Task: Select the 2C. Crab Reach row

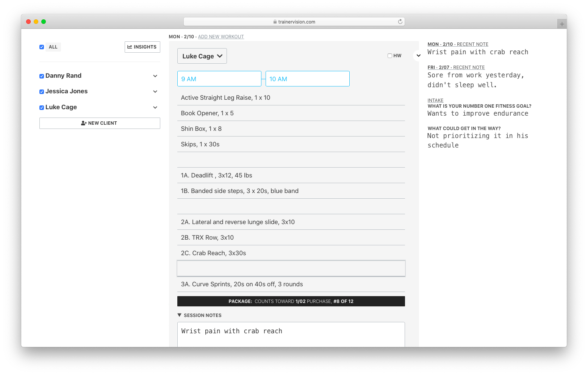Action: [291, 253]
